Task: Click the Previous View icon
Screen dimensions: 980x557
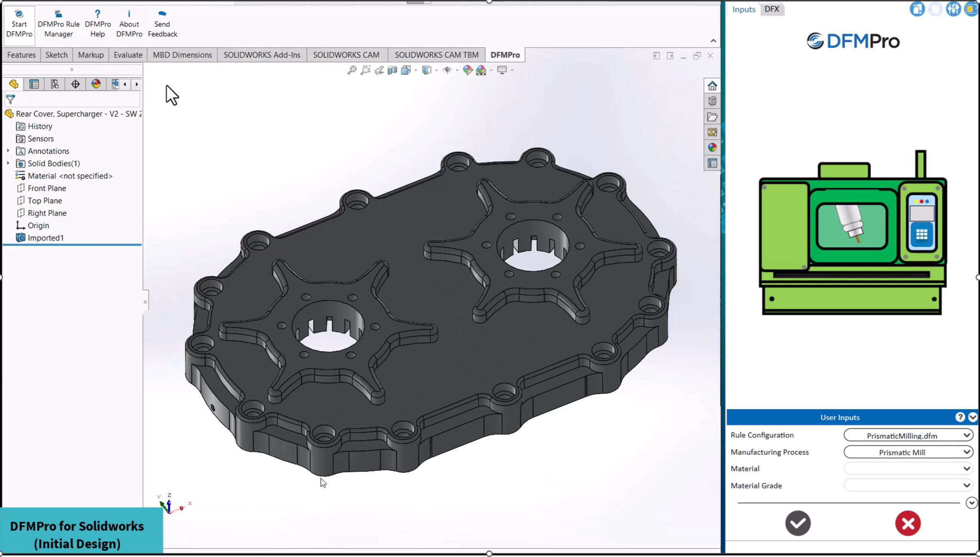Action: click(x=379, y=70)
